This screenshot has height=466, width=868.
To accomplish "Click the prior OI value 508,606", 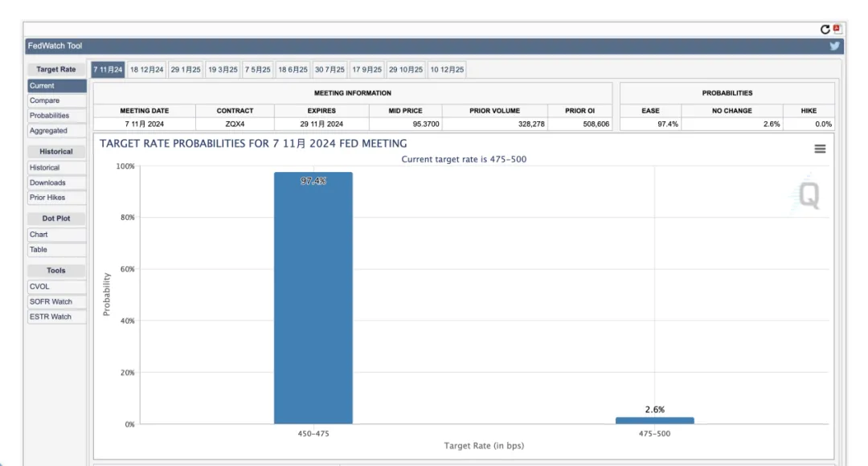I will coord(596,124).
